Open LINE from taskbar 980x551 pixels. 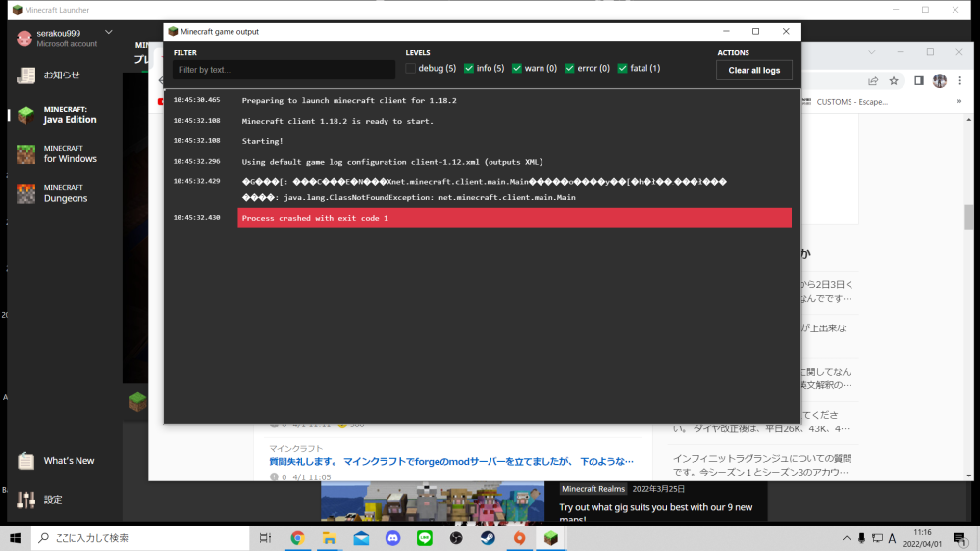(x=425, y=538)
